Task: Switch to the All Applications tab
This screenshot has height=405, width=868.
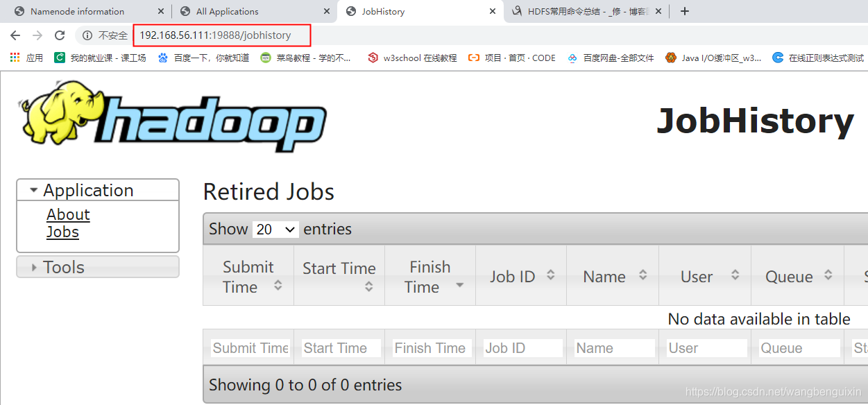Action: [227, 11]
